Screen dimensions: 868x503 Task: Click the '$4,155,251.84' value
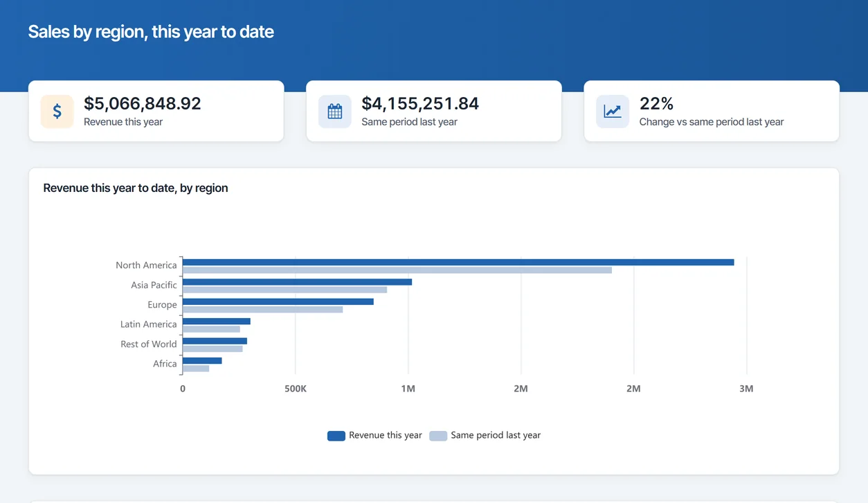point(420,104)
